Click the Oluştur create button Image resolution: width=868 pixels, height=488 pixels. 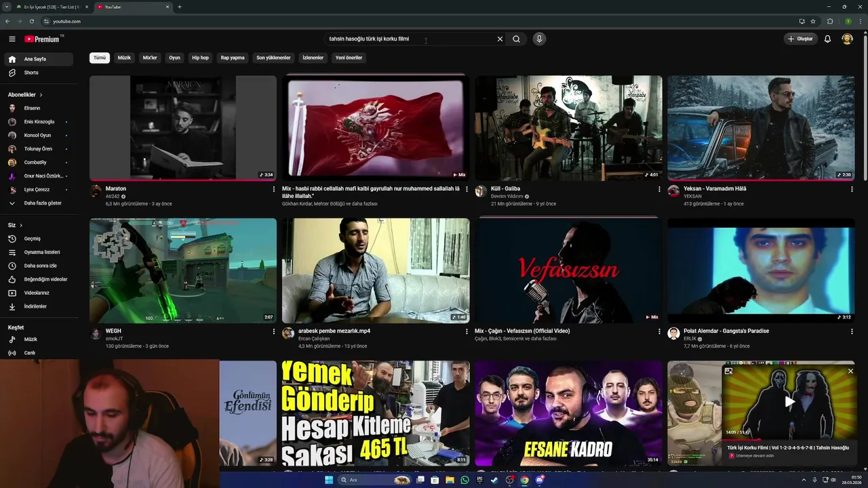[x=800, y=39]
